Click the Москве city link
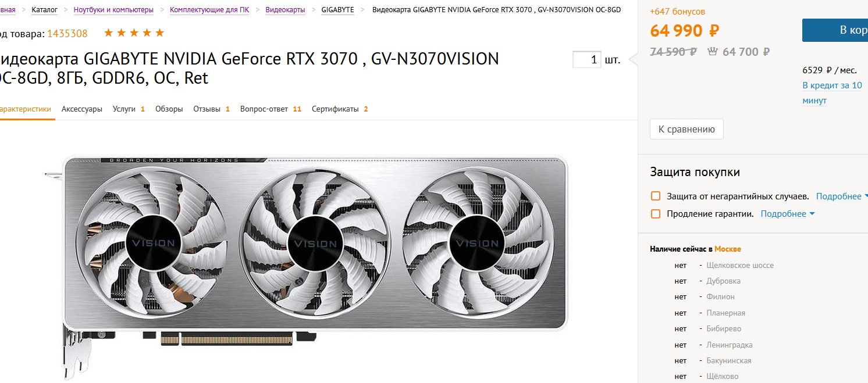The height and width of the screenshot is (383, 868). pyautogui.click(x=728, y=249)
